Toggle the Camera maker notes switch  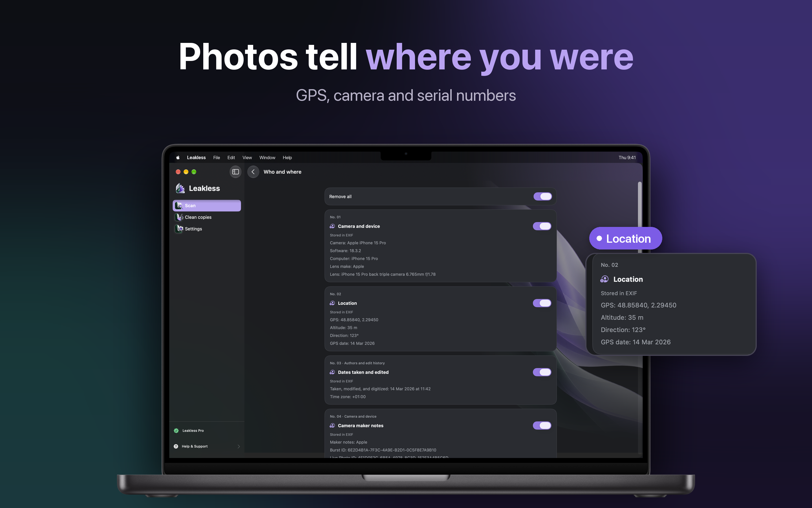[x=542, y=425]
